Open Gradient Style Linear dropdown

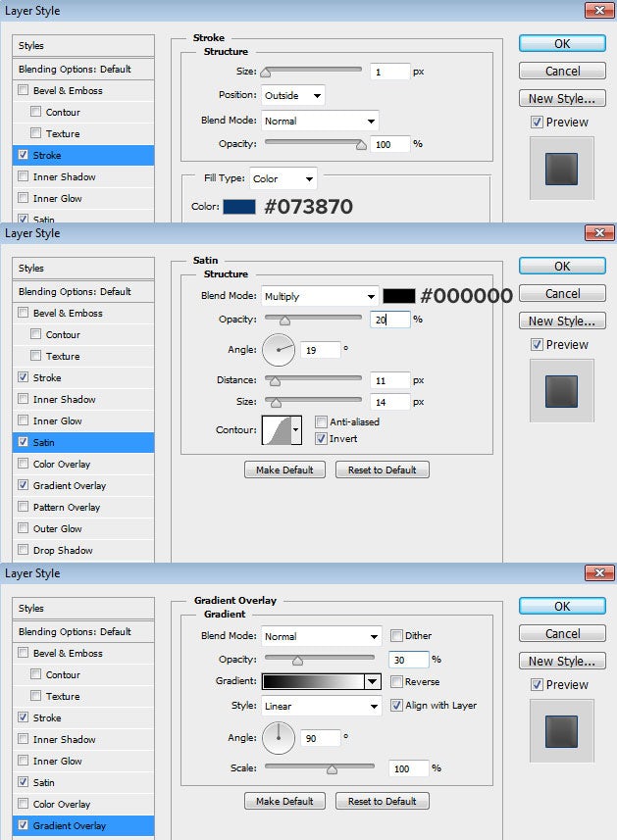tap(321, 706)
